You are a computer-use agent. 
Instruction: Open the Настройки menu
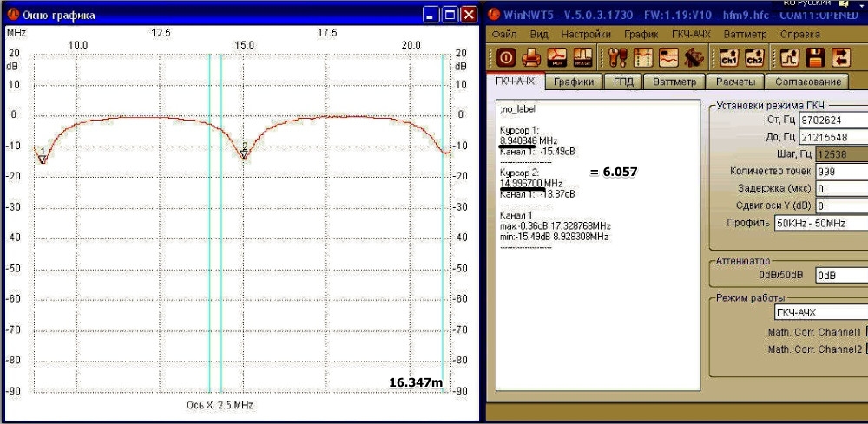pyautogui.click(x=586, y=35)
